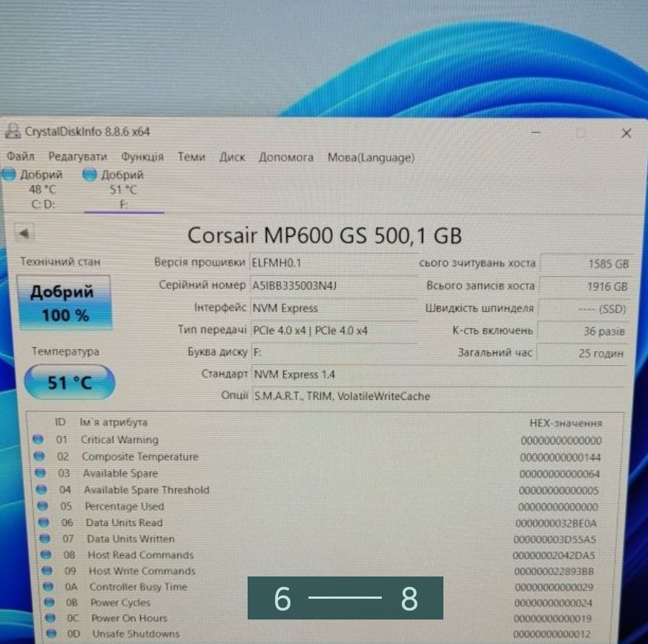The image size is (648, 644).
Task: Open the Диск menu to list drives
Action: point(231,157)
